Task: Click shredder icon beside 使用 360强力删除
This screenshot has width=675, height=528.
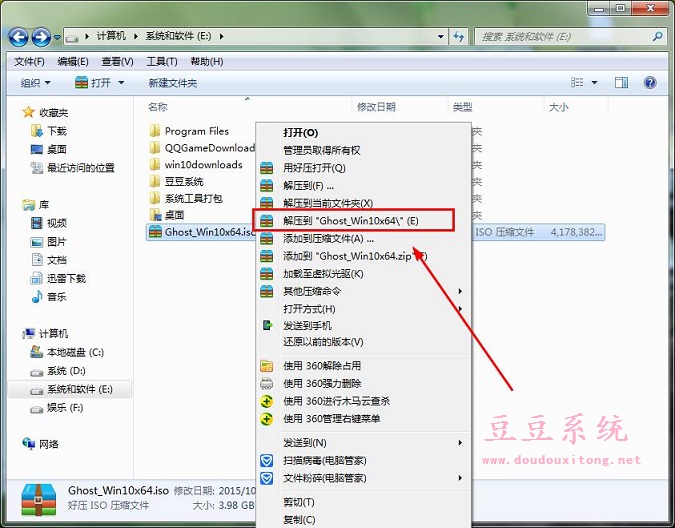Action: 267,383
